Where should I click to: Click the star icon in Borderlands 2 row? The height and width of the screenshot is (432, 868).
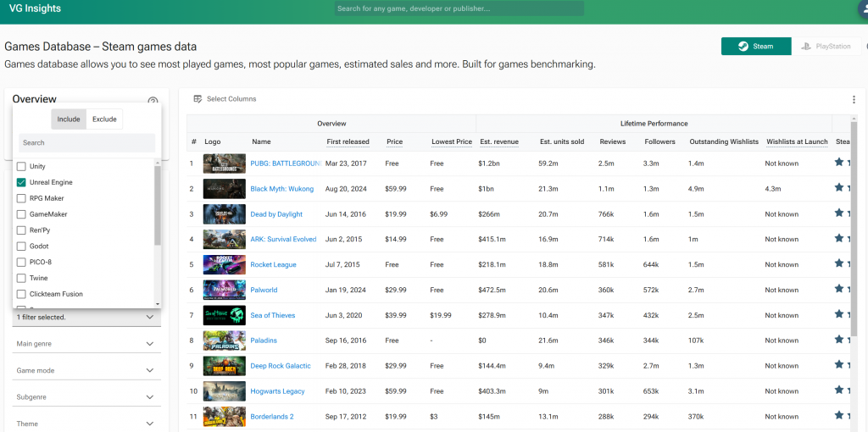[x=838, y=415]
